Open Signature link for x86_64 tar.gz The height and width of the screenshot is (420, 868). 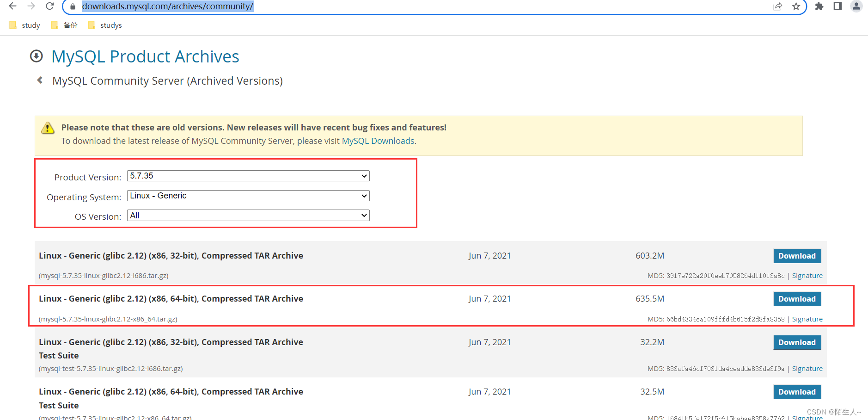pos(807,319)
